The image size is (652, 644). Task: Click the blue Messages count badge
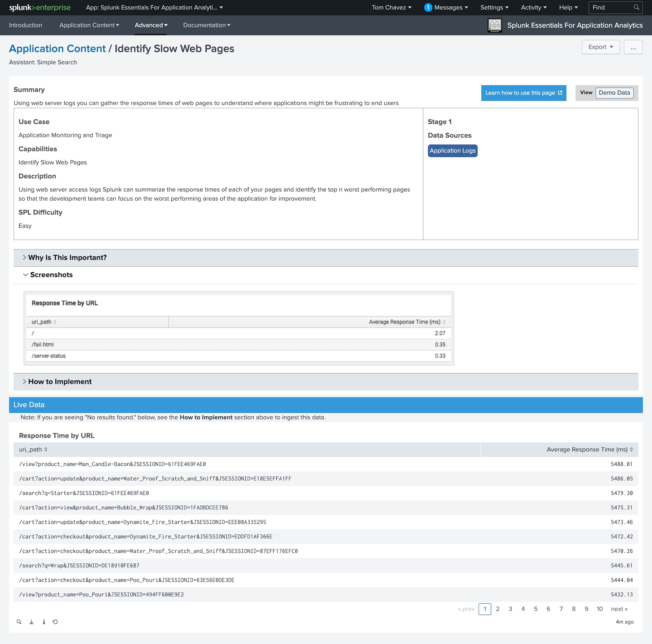tap(428, 7)
